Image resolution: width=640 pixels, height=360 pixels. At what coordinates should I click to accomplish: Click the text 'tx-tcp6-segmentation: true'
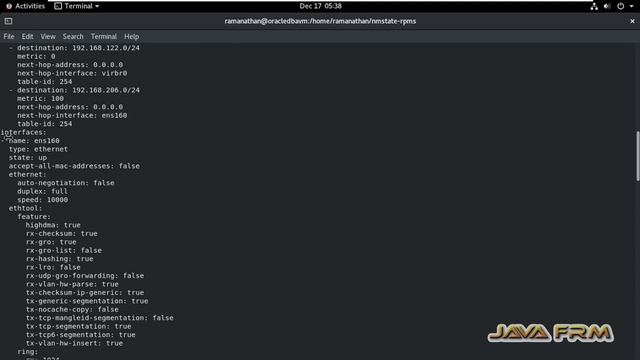click(80, 335)
